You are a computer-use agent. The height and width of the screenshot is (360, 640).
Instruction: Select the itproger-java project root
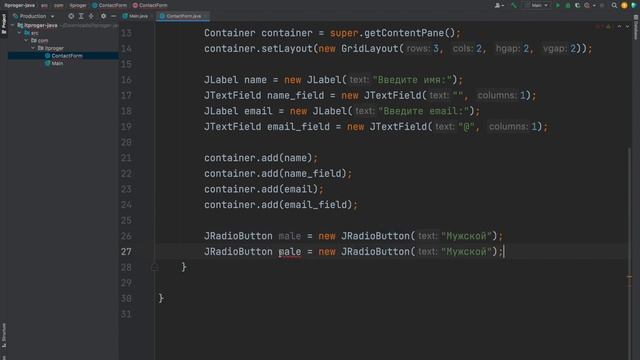40,25
